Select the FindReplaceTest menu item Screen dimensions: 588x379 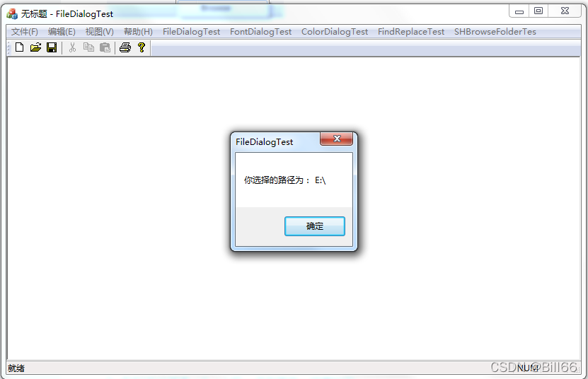pyautogui.click(x=411, y=32)
